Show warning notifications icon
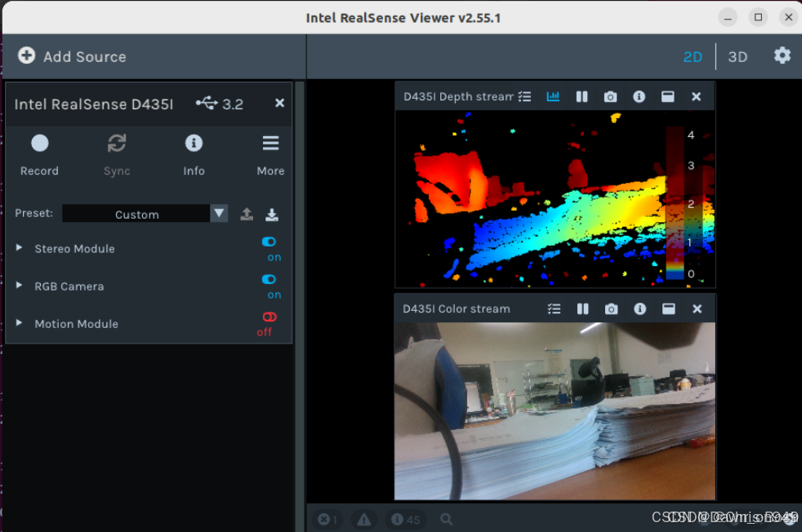This screenshot has width=802, height=532. pyautogui.click(x=363, y=520)
